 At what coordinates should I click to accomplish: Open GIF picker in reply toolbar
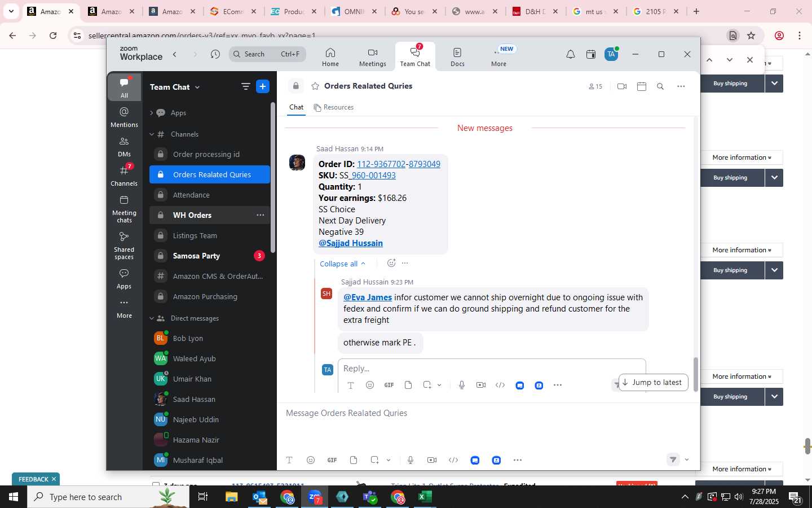pos(389,385)
